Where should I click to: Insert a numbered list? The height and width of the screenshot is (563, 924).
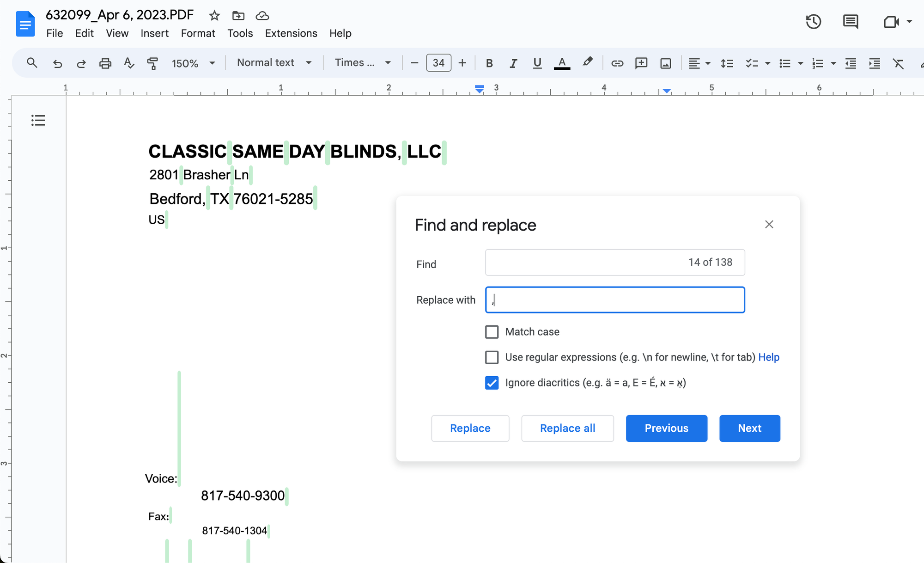tap(818, 63)
